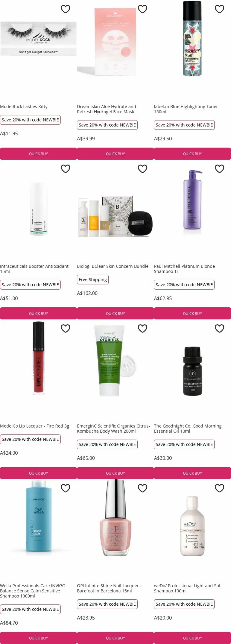Heart the Paul Mitchell Platinum Blonde Shampoo

[x=219, y=169]
